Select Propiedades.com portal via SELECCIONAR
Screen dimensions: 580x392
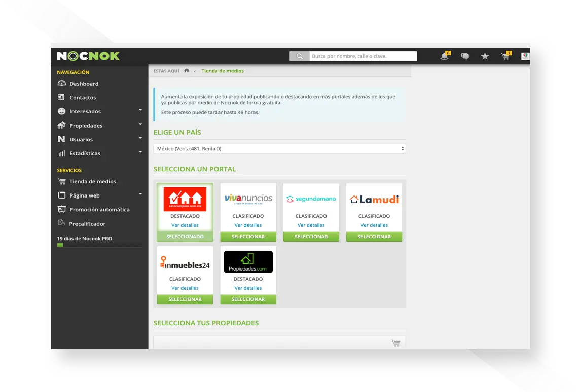pyautogui.click(x=248, y=299)
